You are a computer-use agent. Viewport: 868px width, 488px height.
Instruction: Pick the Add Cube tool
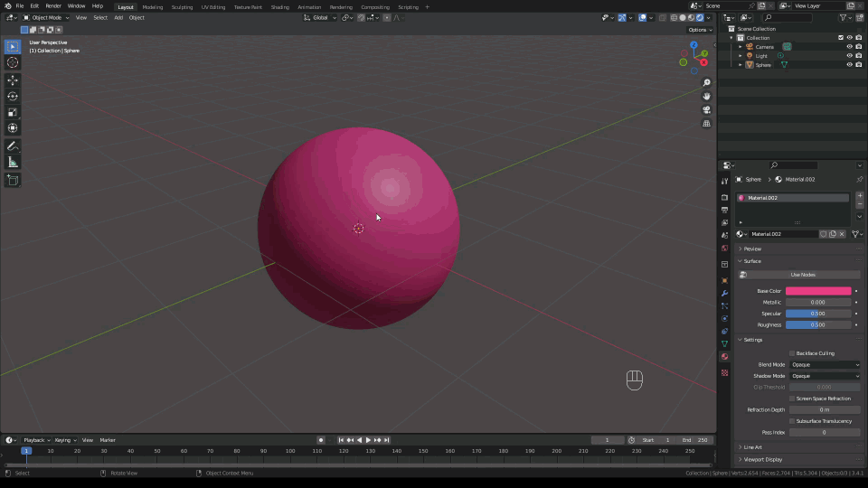tap(13, 180)
